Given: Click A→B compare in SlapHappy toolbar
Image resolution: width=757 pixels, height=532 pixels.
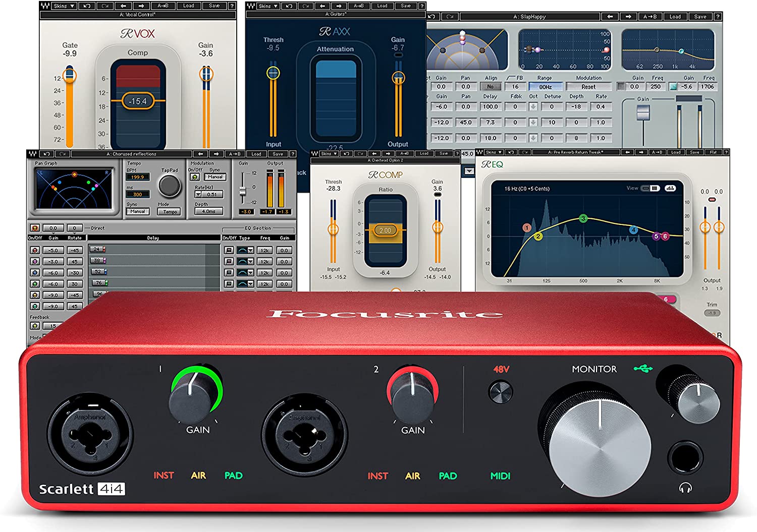Looking at the screenshot, I should [650, 17].
